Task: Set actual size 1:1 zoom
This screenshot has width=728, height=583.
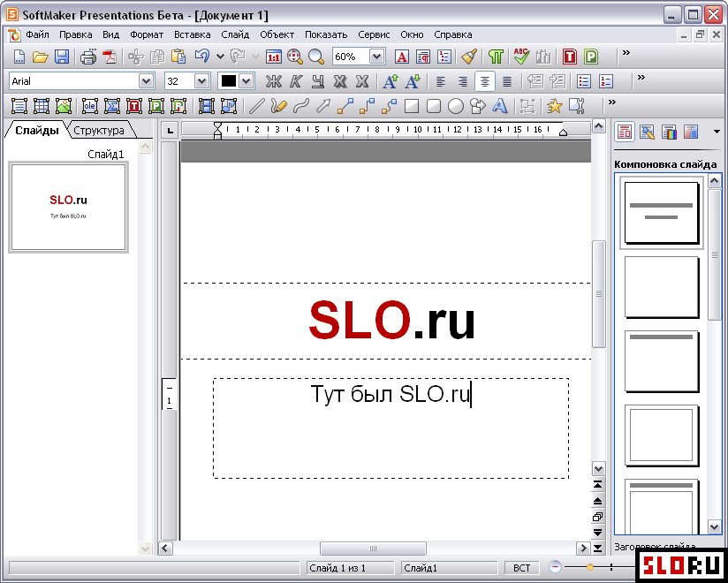Action: point(274,57)
